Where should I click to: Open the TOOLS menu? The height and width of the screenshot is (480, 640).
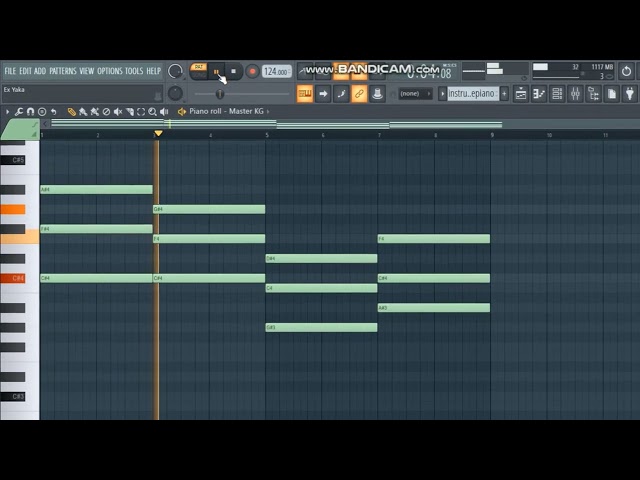click(x=134, y=71)
